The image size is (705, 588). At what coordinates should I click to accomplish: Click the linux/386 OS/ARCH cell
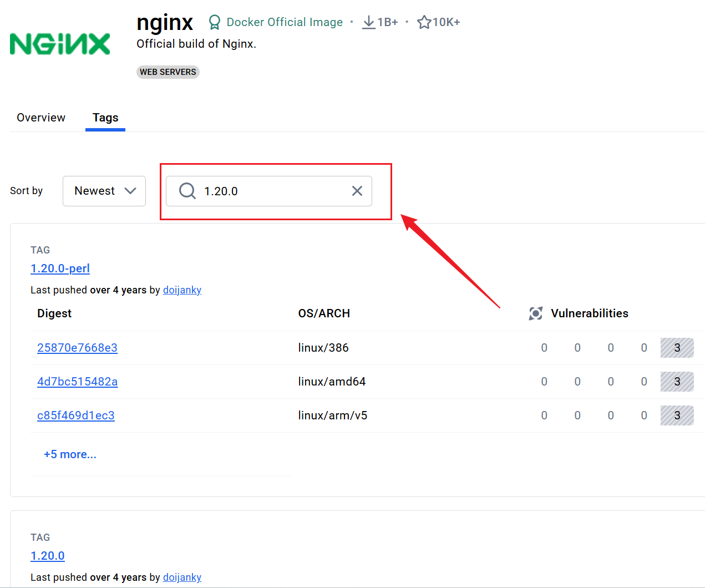(323, 348)
